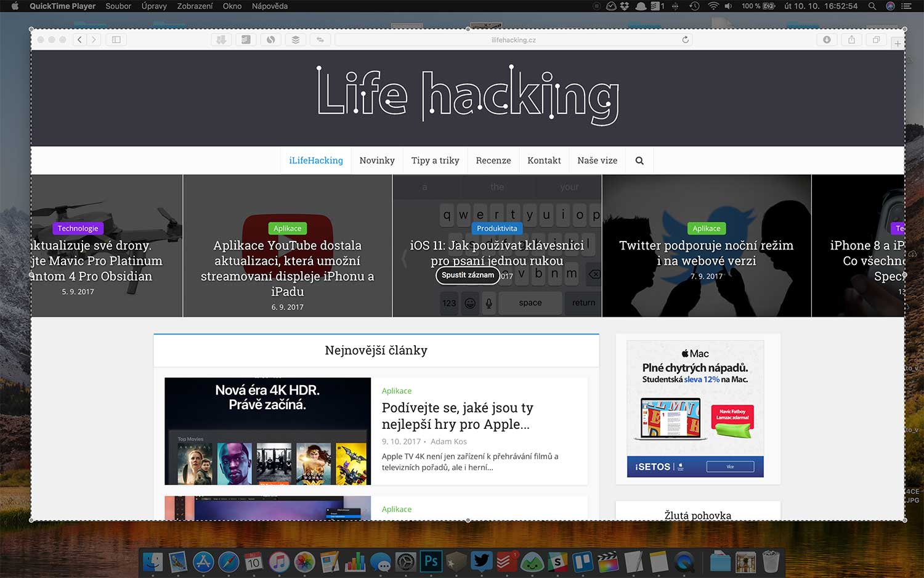Open Notification Center icon
This screenshot has height=578, width=924.
click(x=906, y=6)
